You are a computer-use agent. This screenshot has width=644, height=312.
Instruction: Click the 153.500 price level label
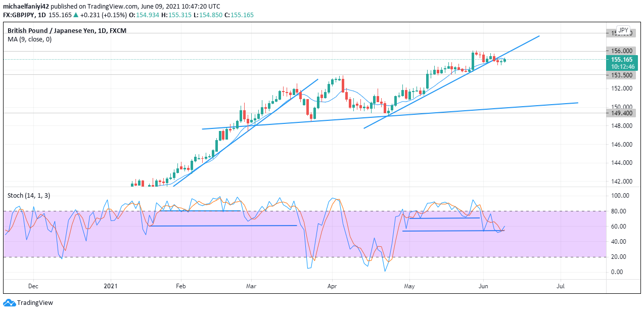point(621,75)
